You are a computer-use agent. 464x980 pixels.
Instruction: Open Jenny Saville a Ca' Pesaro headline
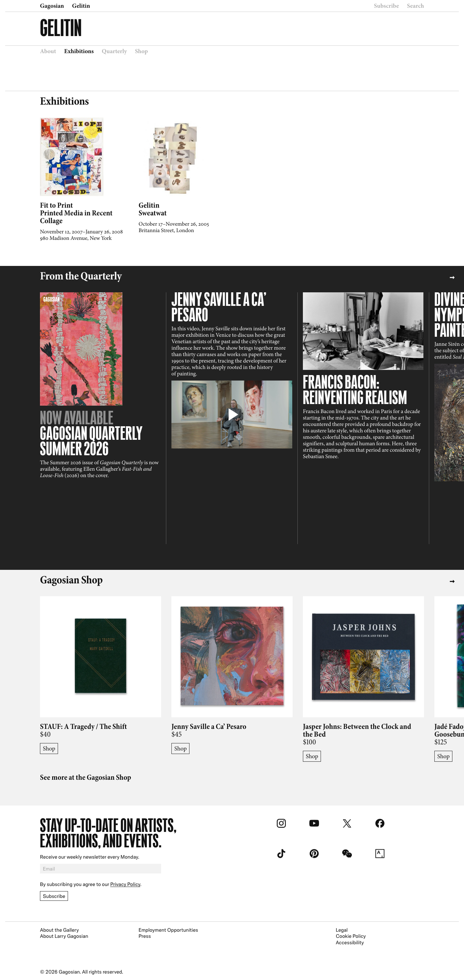(x=219, y=307)
